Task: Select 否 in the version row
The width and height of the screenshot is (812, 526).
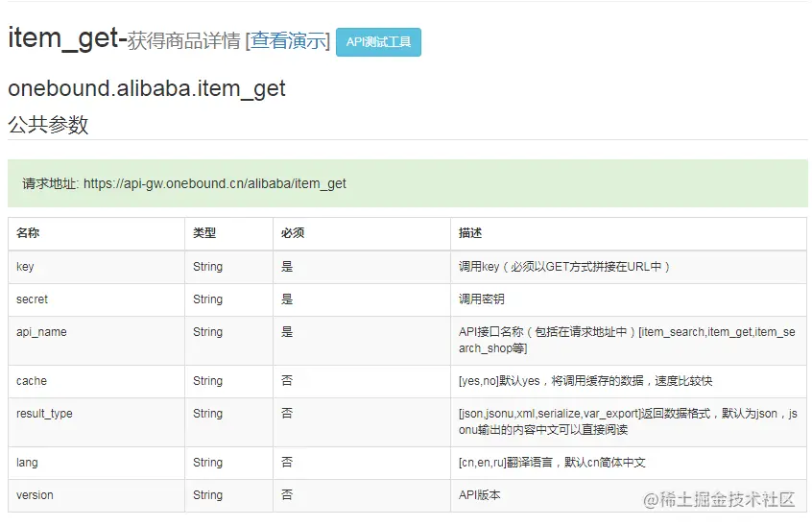Action: coord(287,494)
